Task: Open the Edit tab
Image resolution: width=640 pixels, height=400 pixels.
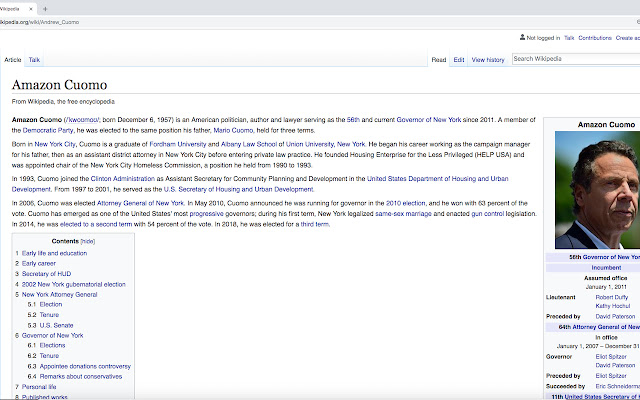Action: pos(459,60)
